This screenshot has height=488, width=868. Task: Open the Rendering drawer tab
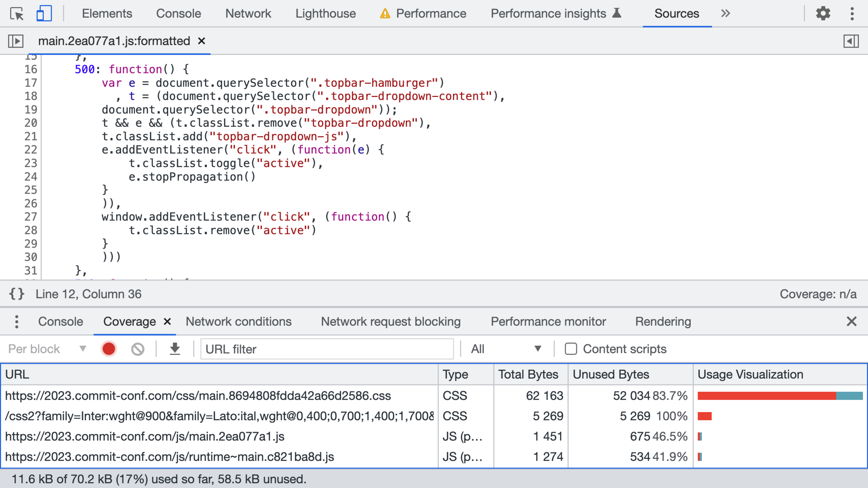pos(663,321)
